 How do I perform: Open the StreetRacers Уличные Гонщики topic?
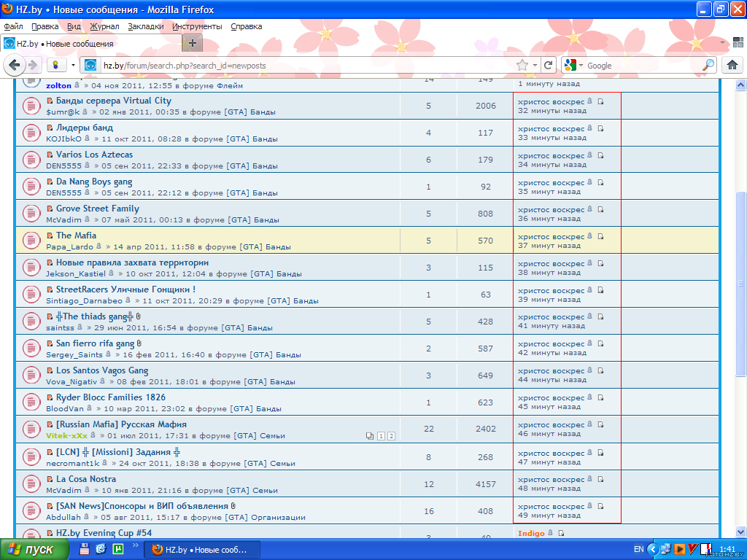coord(125,289)
